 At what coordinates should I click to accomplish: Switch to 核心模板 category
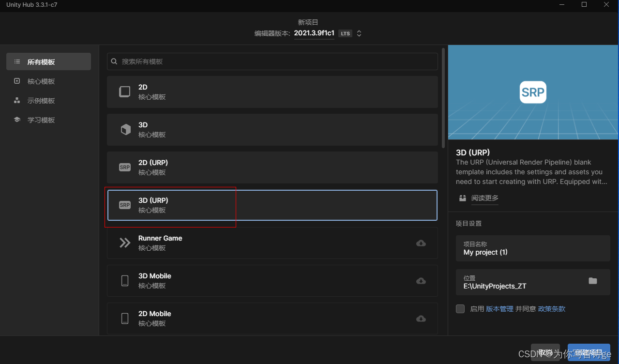(x=48, y=81)
